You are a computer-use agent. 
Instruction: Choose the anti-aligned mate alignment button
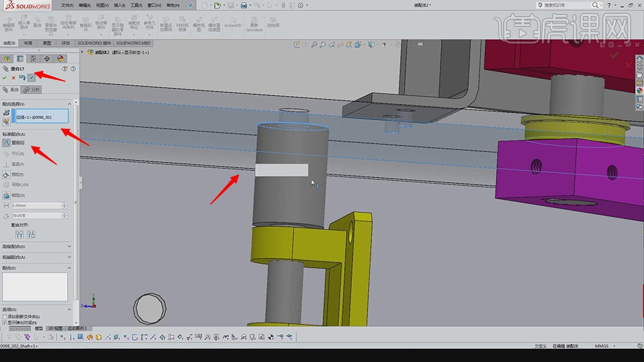[31, 234]
